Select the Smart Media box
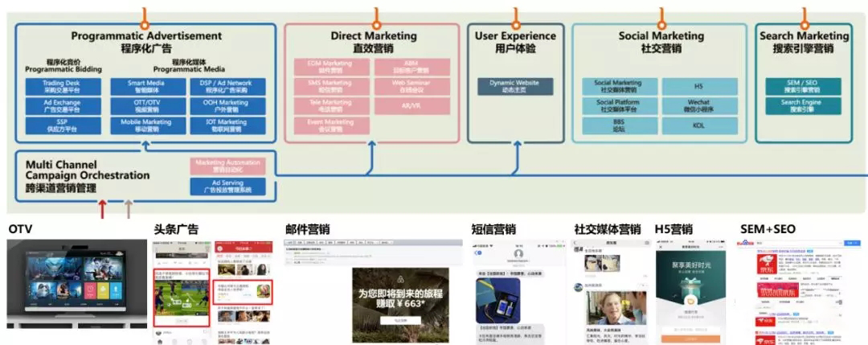868x345 pixels. pyautogui.click(x=145, y=86)
